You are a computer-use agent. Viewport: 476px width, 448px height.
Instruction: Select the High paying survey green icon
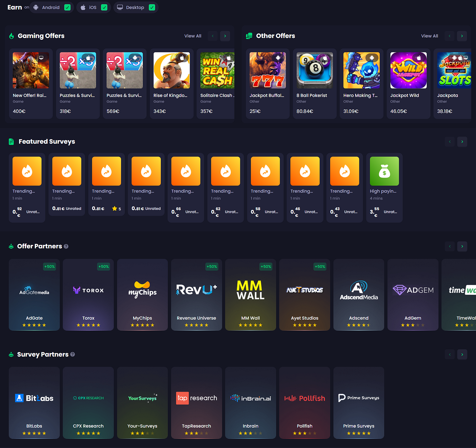click(x=384, y=171)
